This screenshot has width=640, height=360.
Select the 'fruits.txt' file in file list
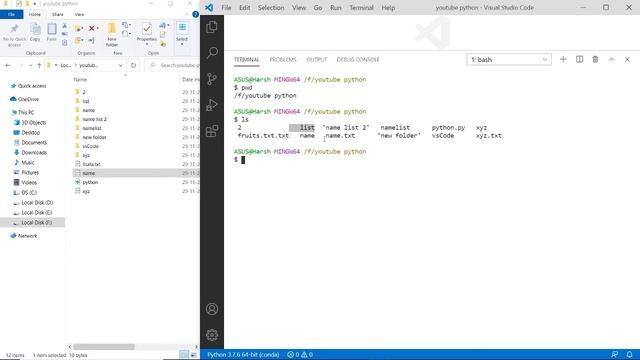[91, 164]
